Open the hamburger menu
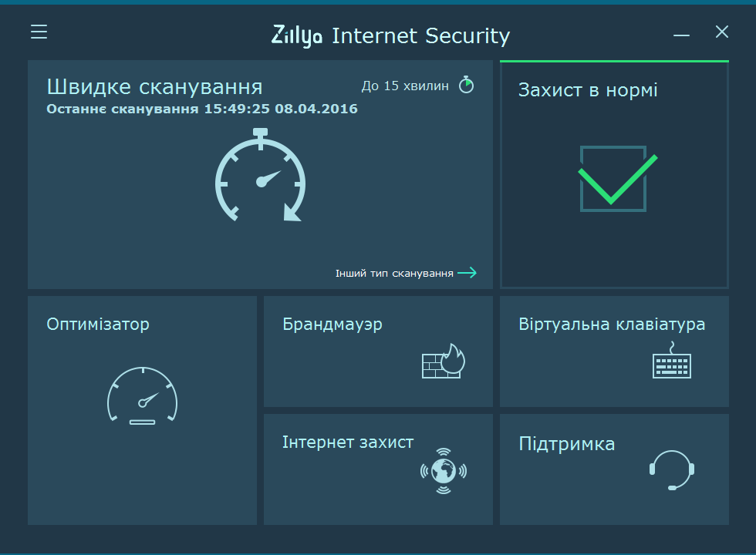This screenshot has width=756, height=555. [39, 32]
